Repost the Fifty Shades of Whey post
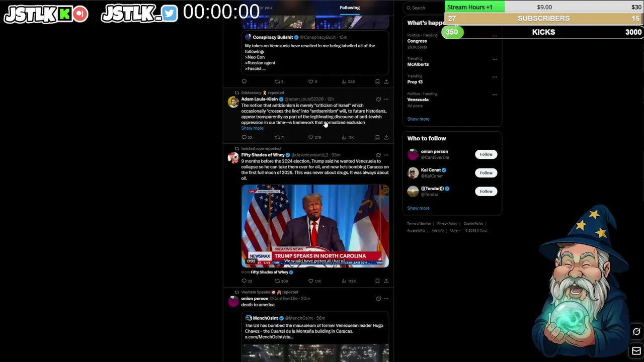This screenshot has height=362, width=644. tap(281, 281)
